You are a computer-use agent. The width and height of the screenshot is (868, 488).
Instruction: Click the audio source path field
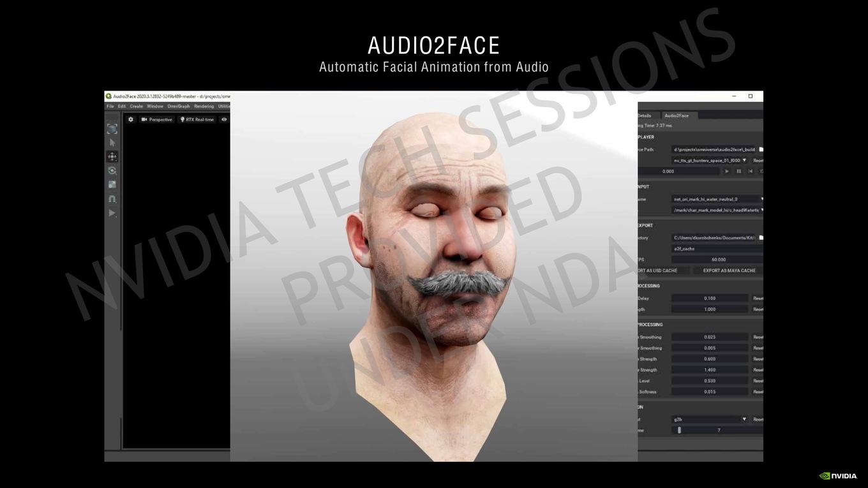714,149
